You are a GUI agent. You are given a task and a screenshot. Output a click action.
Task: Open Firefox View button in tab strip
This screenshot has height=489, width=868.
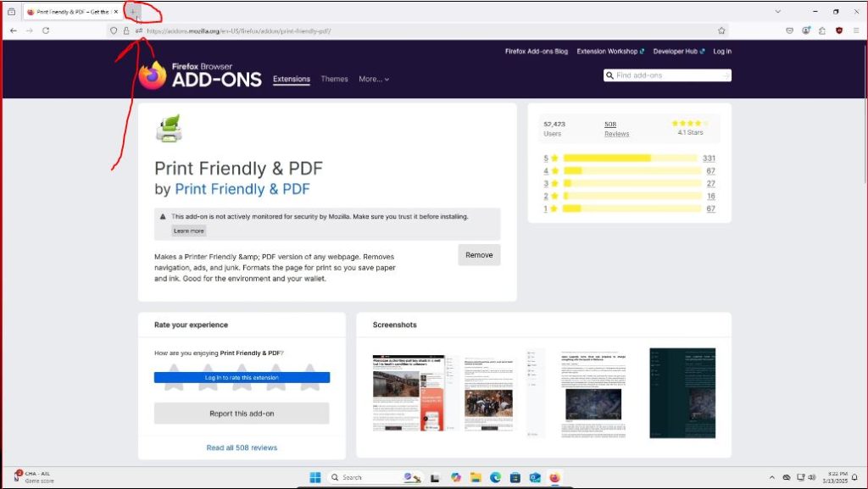pyautogui.click(x=12, y=12)
